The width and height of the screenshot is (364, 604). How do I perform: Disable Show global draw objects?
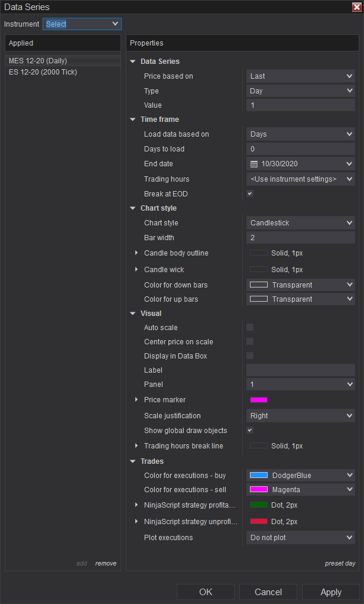[250, 430]
